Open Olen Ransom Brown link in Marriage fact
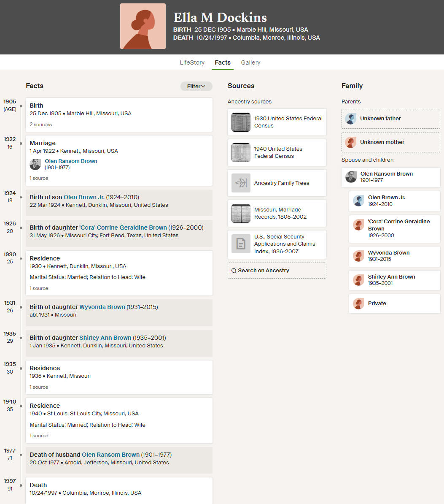444x504 pixels. [71, 161]
